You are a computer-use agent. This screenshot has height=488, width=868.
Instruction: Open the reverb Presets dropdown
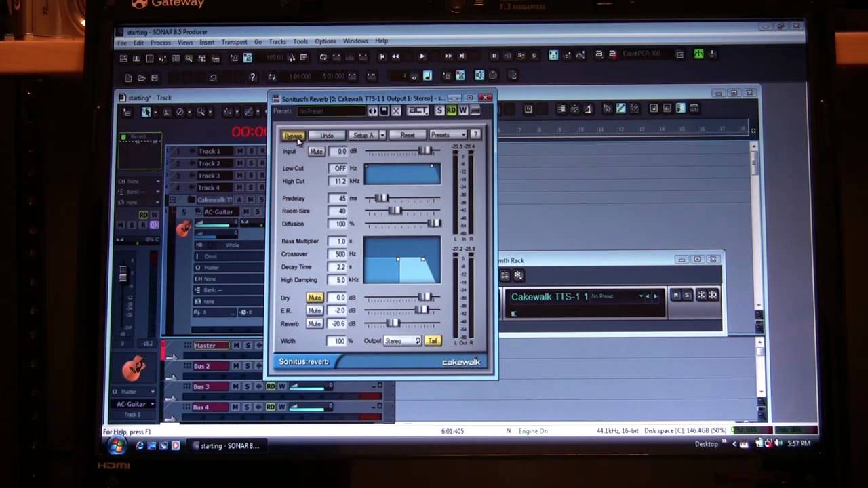pyautogui.click(x=448, y=134)
